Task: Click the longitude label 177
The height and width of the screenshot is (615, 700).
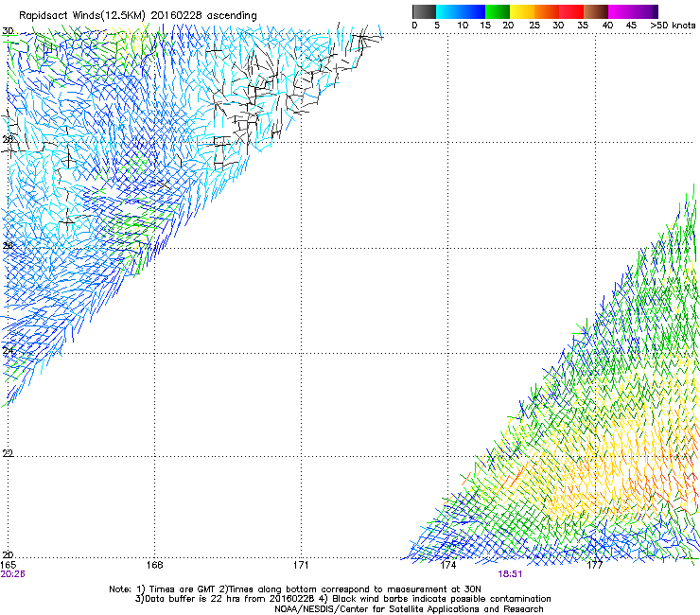Action: (595, 565)
